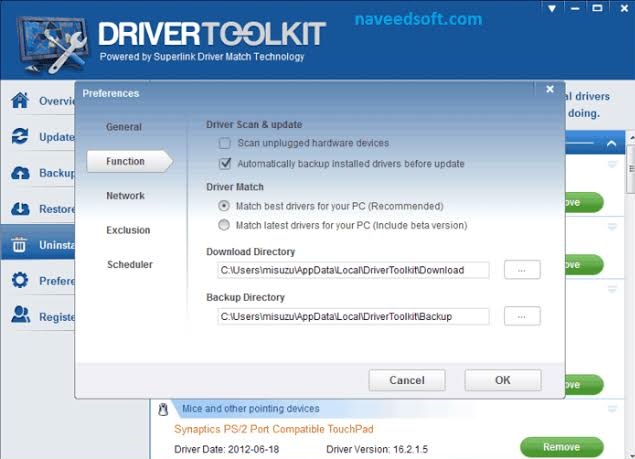
Task: Open the Exclusion preferences tab
Action: coord(128,230)
